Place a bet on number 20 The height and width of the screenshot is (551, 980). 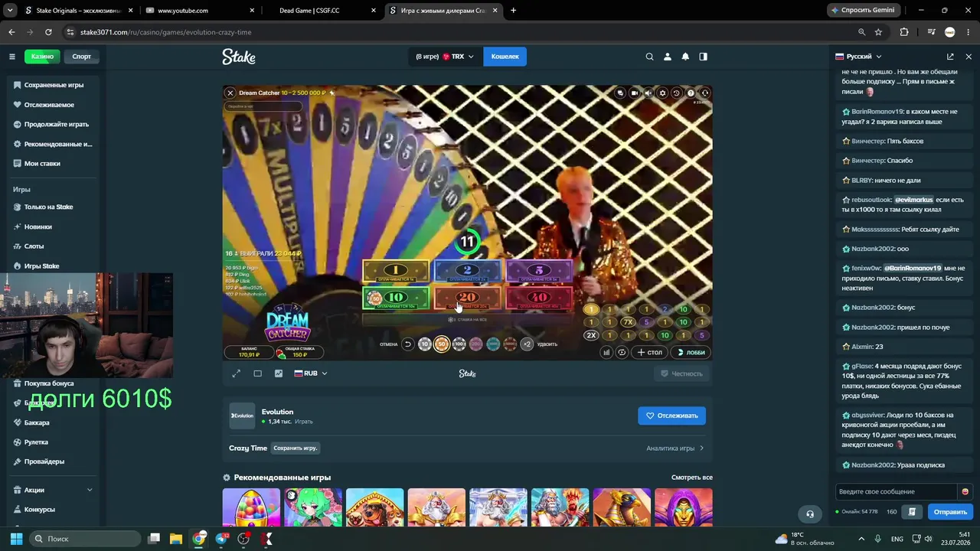pyautogui.click(x=467, y=298)
